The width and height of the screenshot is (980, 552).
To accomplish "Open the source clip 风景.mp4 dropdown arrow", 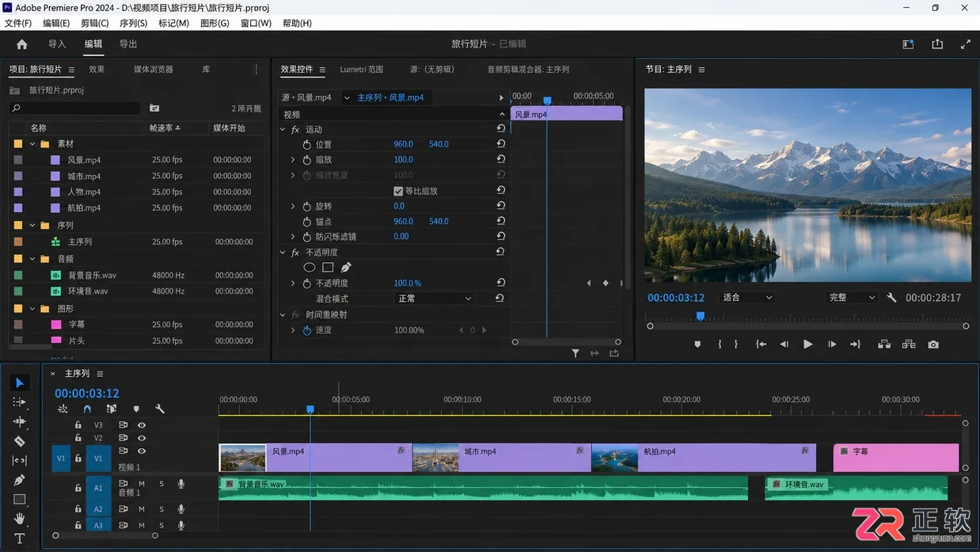I will (347, 98).
